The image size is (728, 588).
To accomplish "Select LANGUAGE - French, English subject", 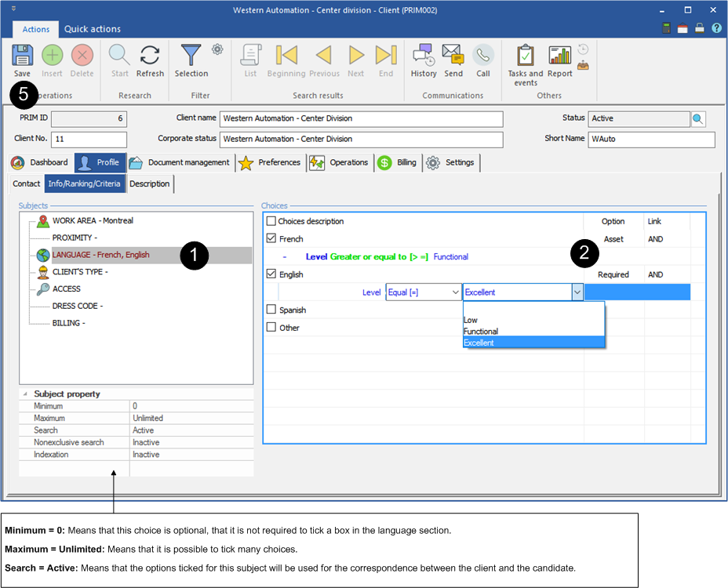I will [x=100, y=255].
